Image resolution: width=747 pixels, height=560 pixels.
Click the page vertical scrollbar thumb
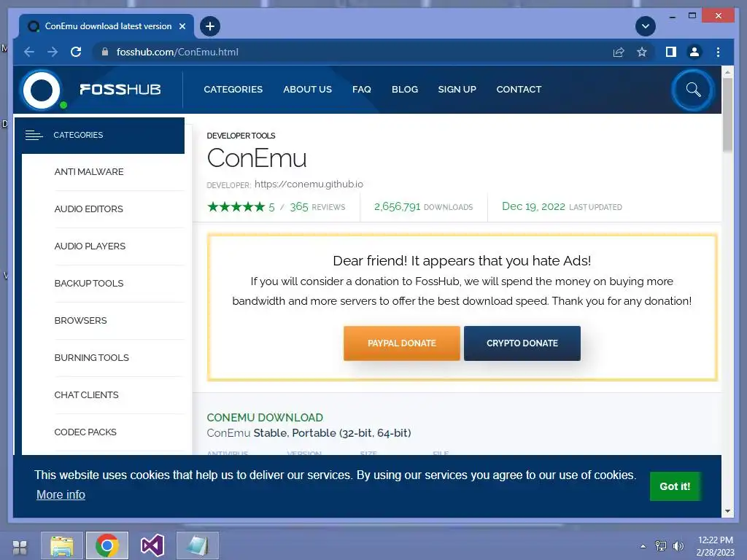pos(727,114)
